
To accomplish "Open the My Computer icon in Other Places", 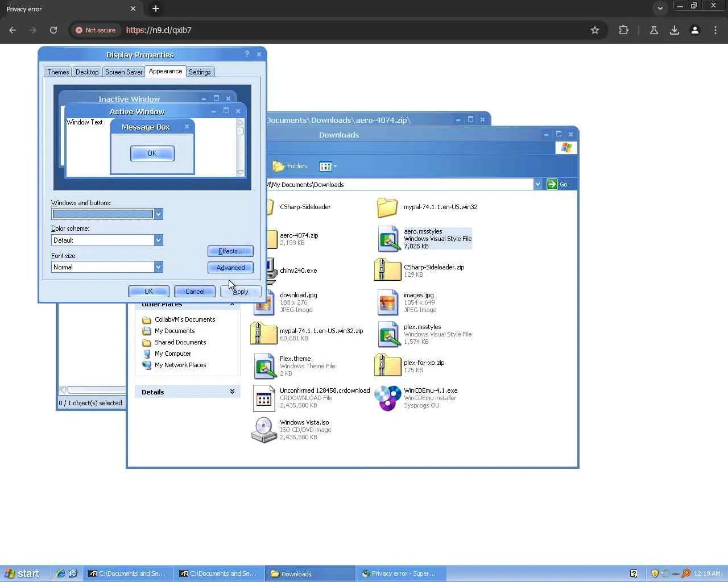I will point(147,354).
